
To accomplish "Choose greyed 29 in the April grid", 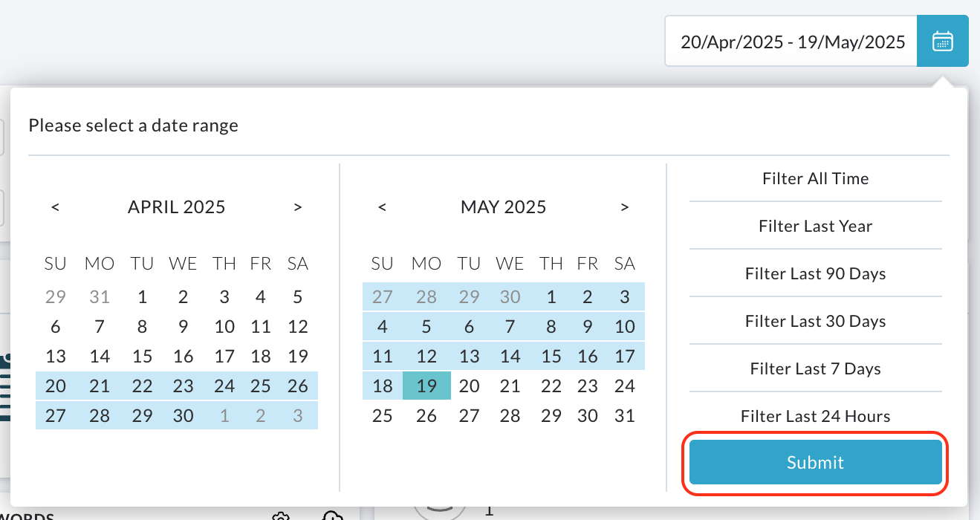I will tap(56, 297).
